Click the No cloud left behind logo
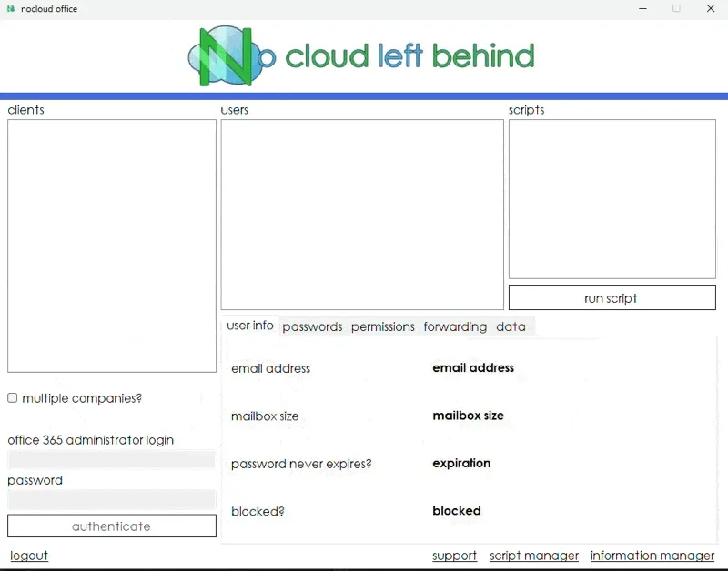The image size is (728, 571). coord(361,56)
